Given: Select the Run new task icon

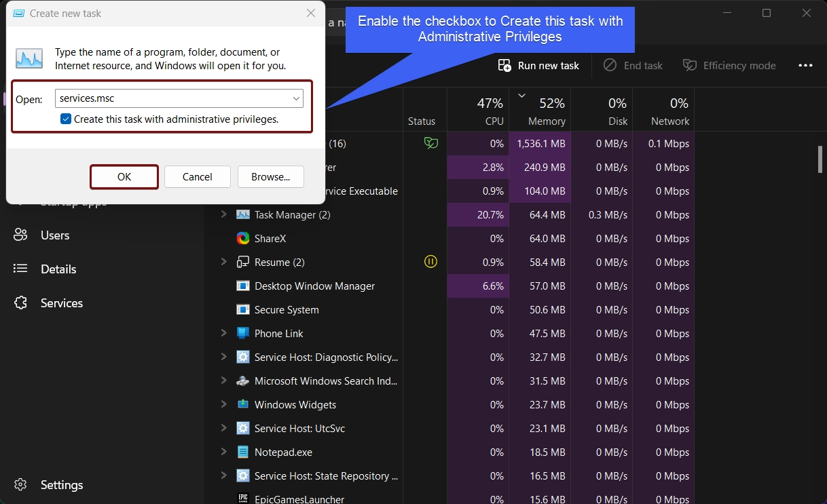Looking at the screenshot, I should [x=504, y=65].
